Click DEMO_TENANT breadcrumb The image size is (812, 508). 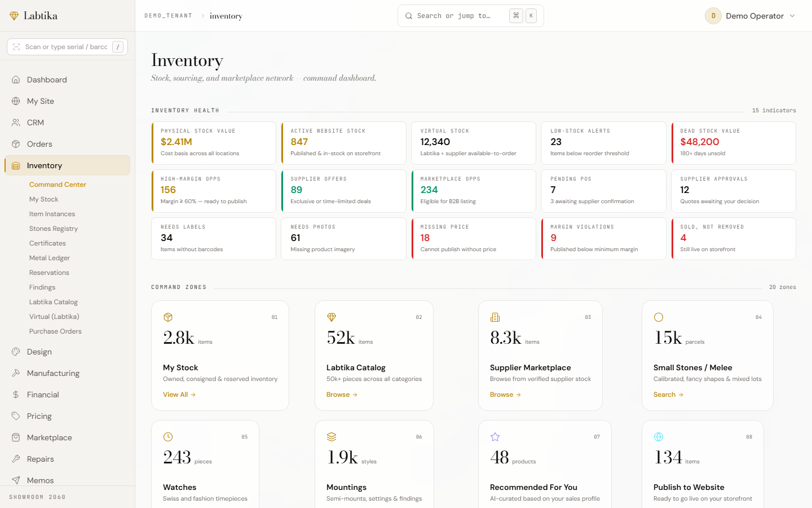pos(168,16)
